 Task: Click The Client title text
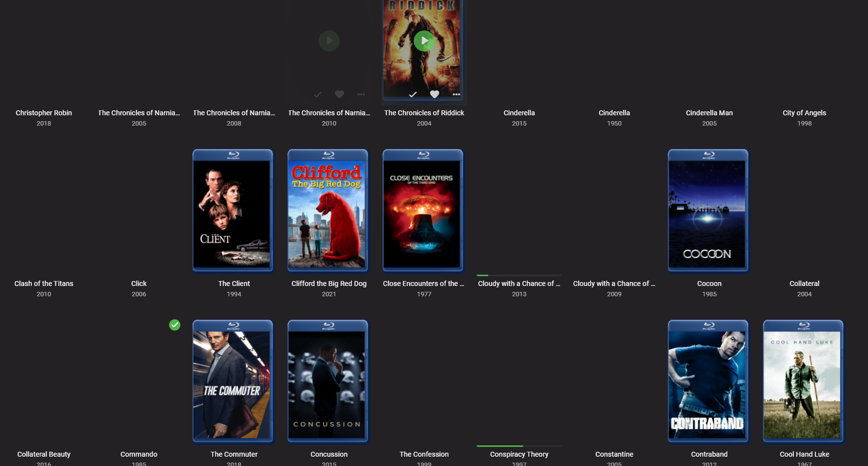coord(234,284)
